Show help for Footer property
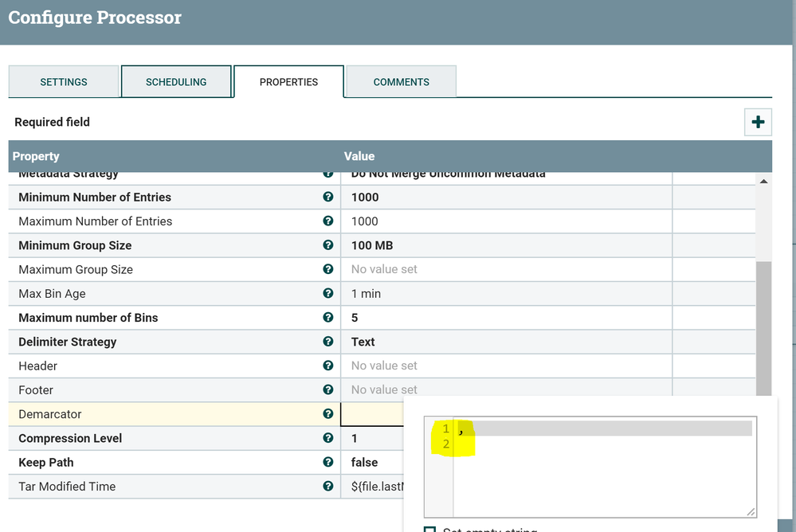 (328, 389)
